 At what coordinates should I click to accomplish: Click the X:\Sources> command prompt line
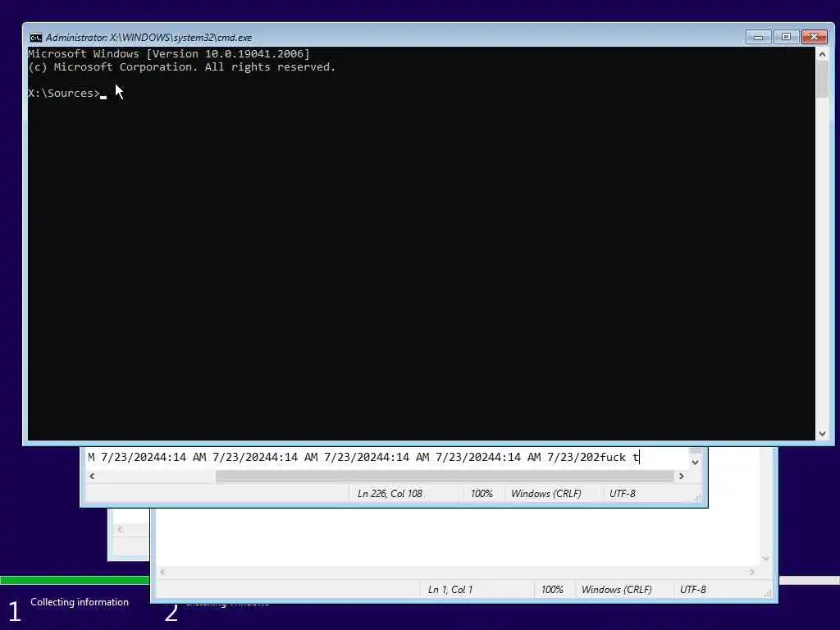(x=67, y=94)
